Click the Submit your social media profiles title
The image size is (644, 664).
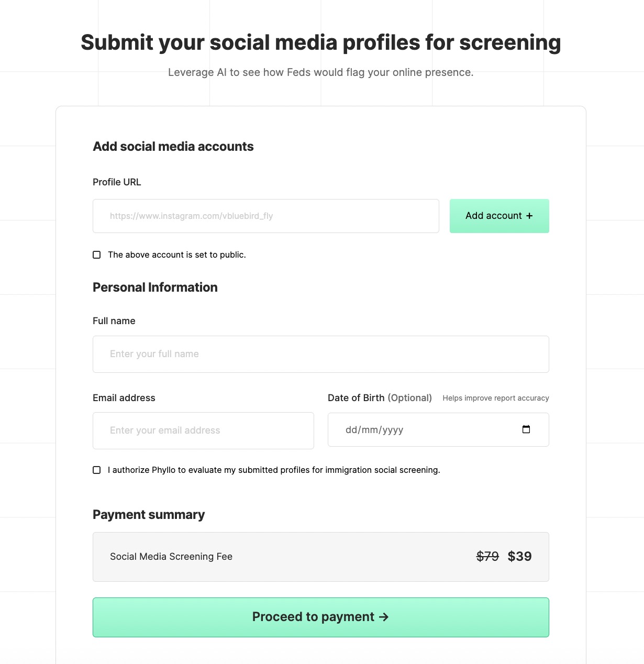coord(321,42)
